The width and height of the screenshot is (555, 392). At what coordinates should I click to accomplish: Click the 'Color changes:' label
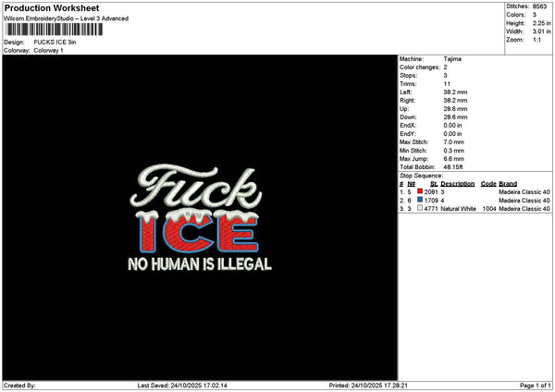[x=420, y=67]
